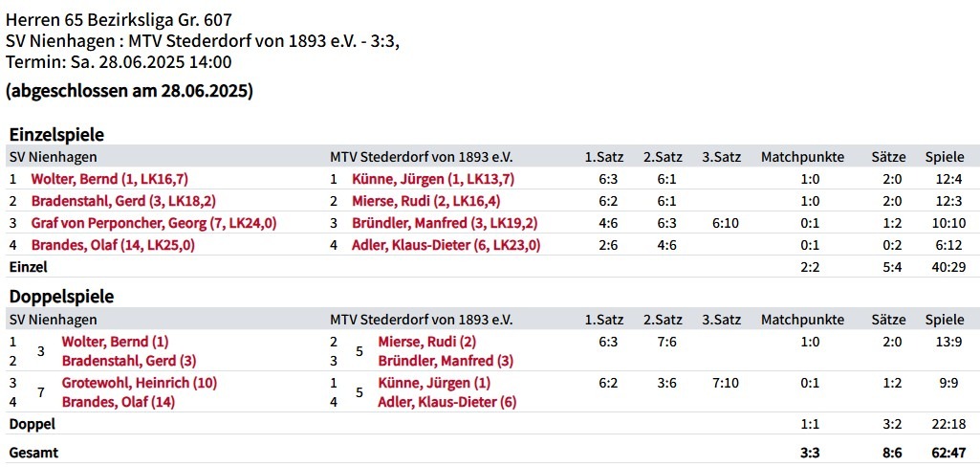Click Brandes, Olaf (14) doubles link
This screenshot has width=980, height=467.
point(119,402)
